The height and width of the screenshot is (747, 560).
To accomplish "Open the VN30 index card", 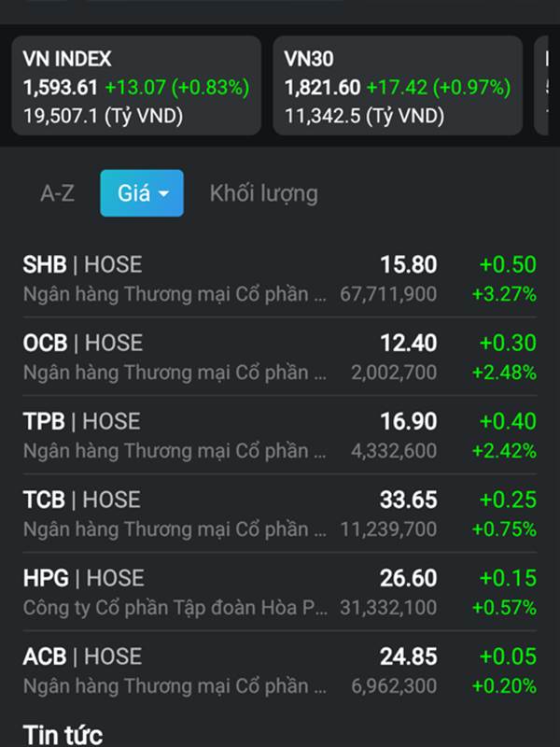I will tap(398, 87).
